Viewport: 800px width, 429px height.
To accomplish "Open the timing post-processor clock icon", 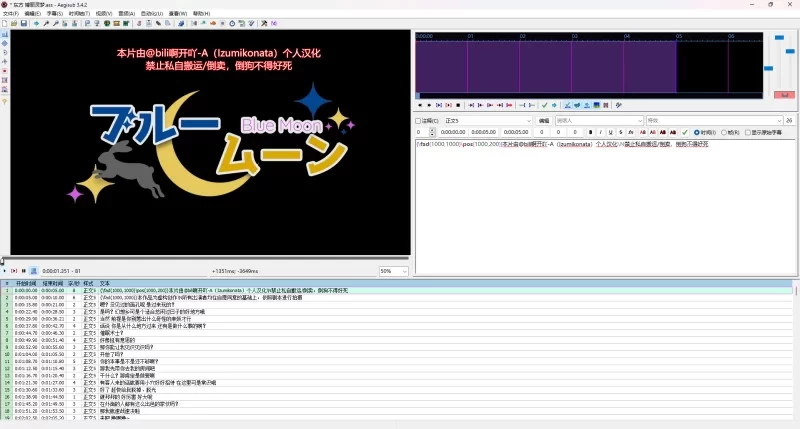I will pos(232,23).
